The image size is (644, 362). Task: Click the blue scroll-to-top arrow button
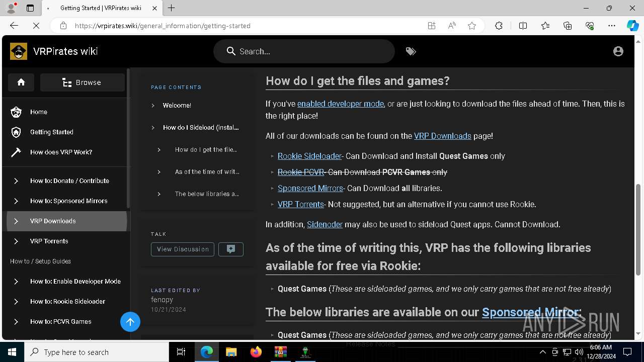click(x=130, y=322)
